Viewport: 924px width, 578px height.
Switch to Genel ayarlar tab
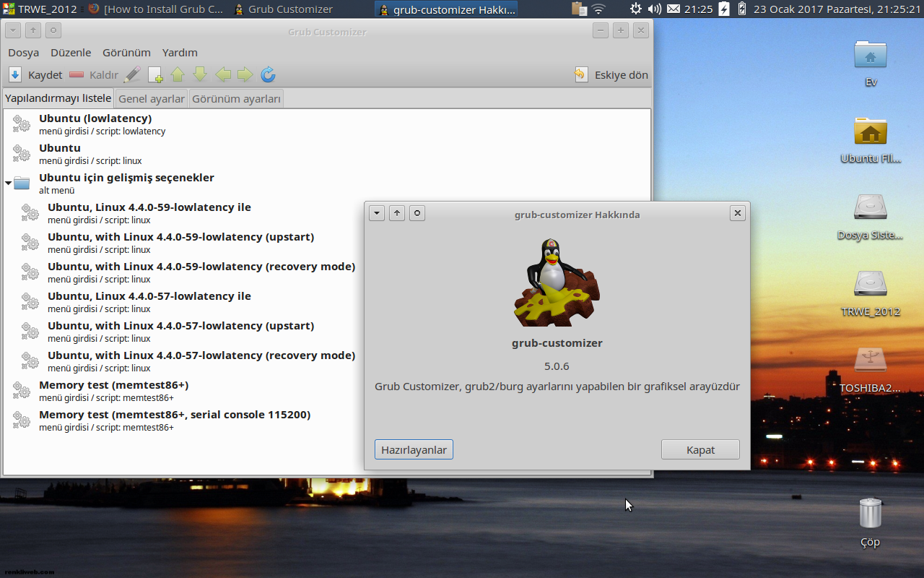[x=152, y=98]
